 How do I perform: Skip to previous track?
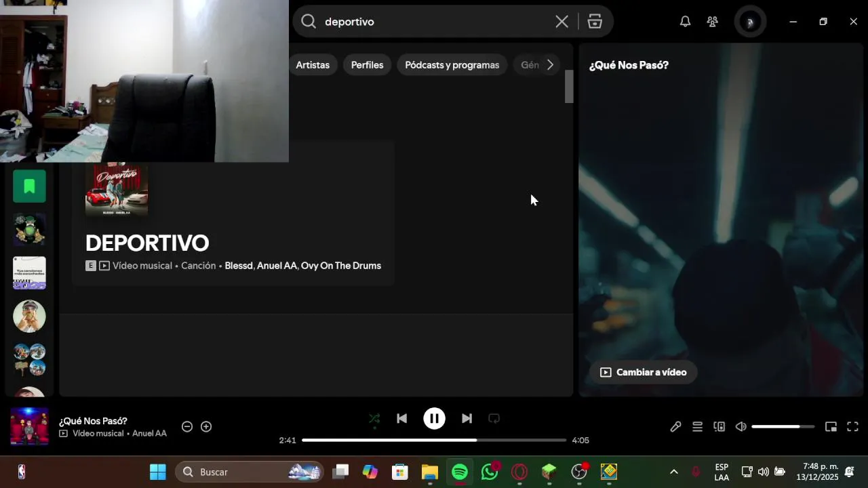coord(401,419)
